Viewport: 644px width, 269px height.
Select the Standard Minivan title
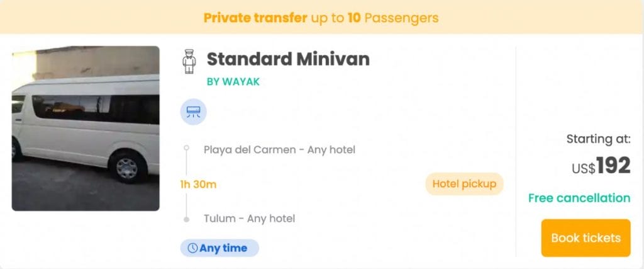(288, 59)
